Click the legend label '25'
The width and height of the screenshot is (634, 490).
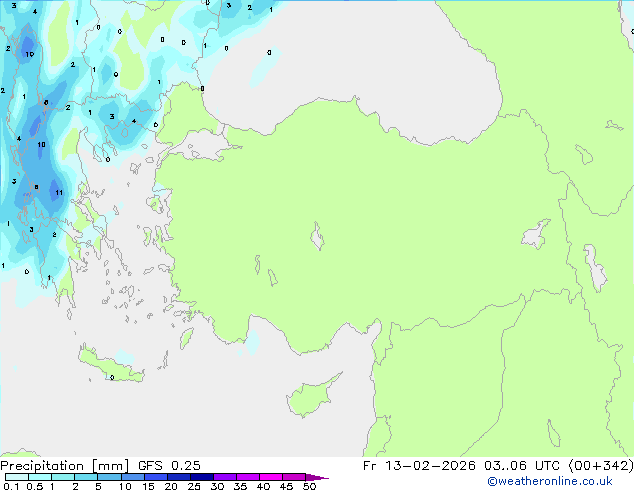(x=194, y=486)
